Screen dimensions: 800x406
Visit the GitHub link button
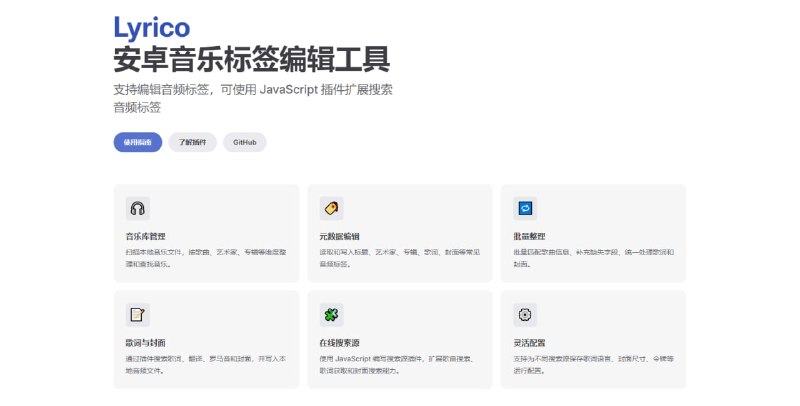[x=245, y=142]
